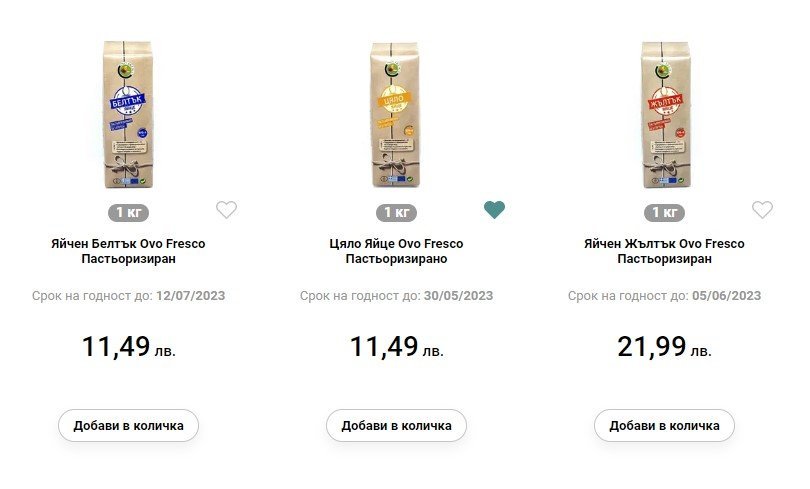Add Яйчен Белтък to cart
810x489 pixels.
(x=128, y=425)
